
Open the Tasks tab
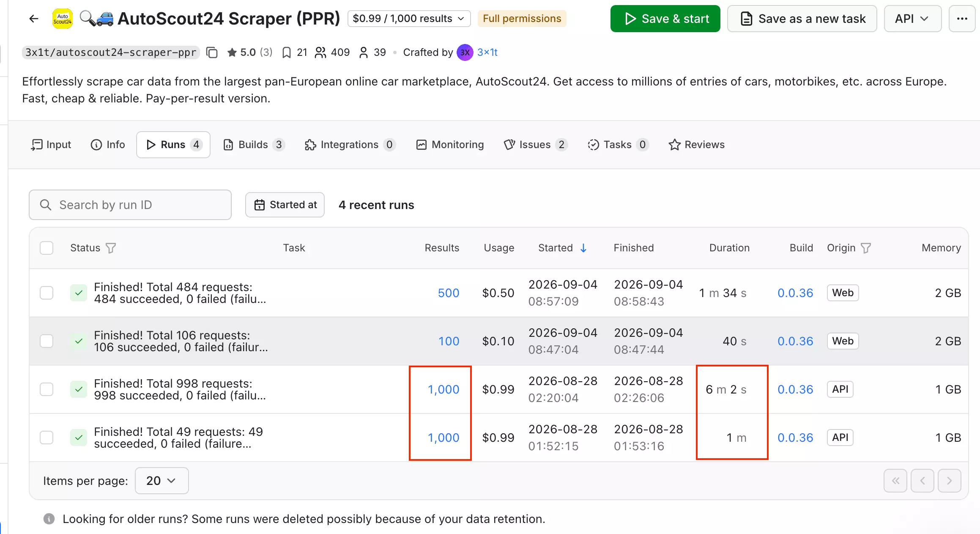pyautogui.click(x=618, y=145)
